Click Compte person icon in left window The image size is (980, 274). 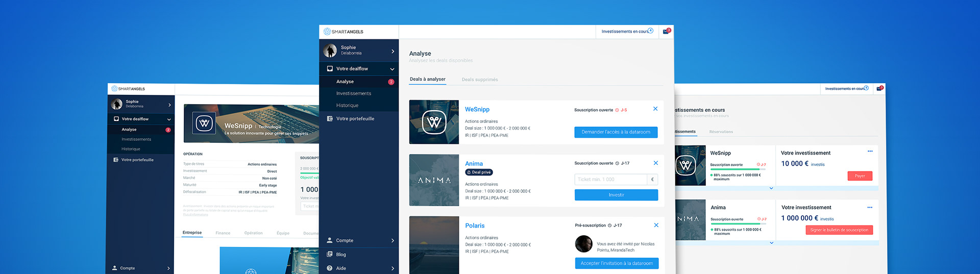[115, 268]
